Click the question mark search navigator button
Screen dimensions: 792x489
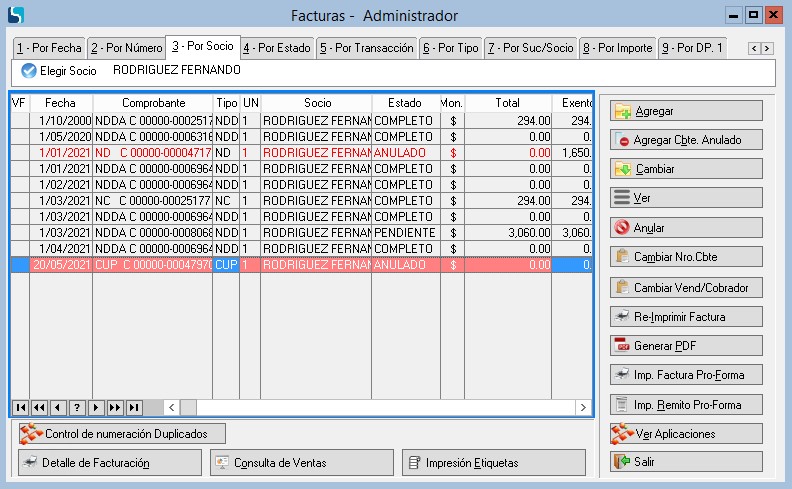pos(77,407)
